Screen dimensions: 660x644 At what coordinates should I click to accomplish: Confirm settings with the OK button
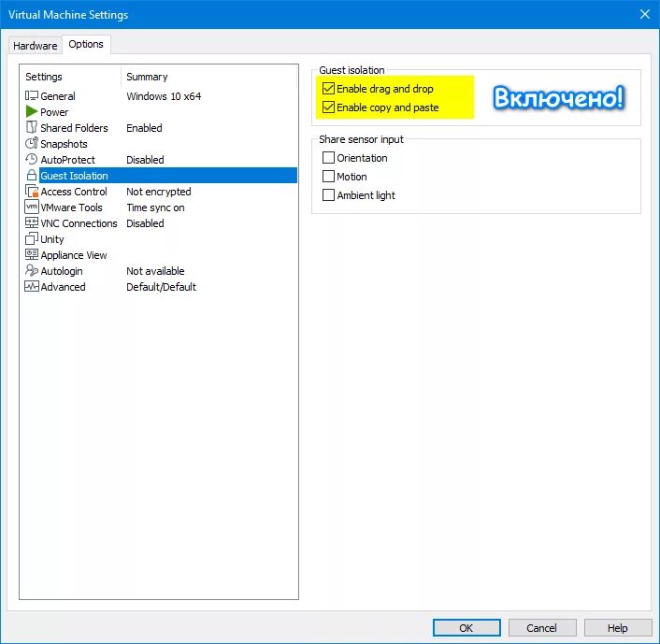tap(466, 628)
